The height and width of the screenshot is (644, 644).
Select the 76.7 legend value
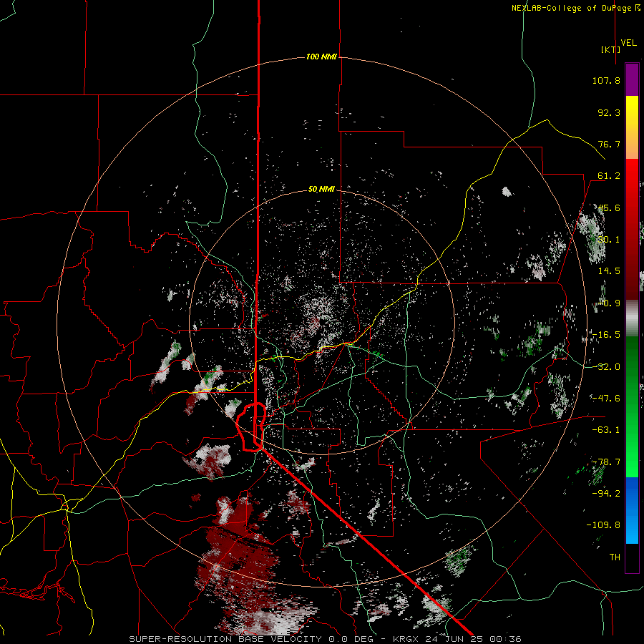coord(609,144)
